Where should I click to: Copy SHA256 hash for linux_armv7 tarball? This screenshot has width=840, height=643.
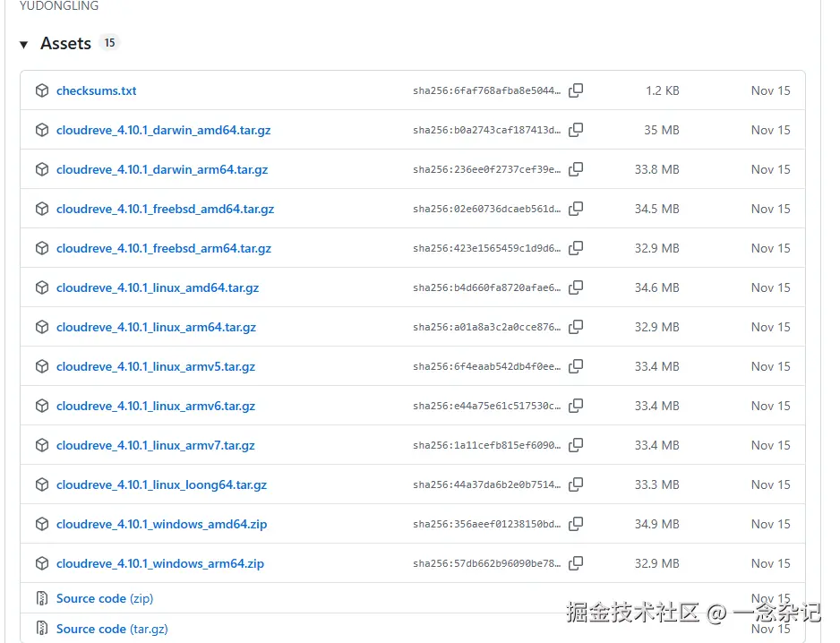(576, 445)
